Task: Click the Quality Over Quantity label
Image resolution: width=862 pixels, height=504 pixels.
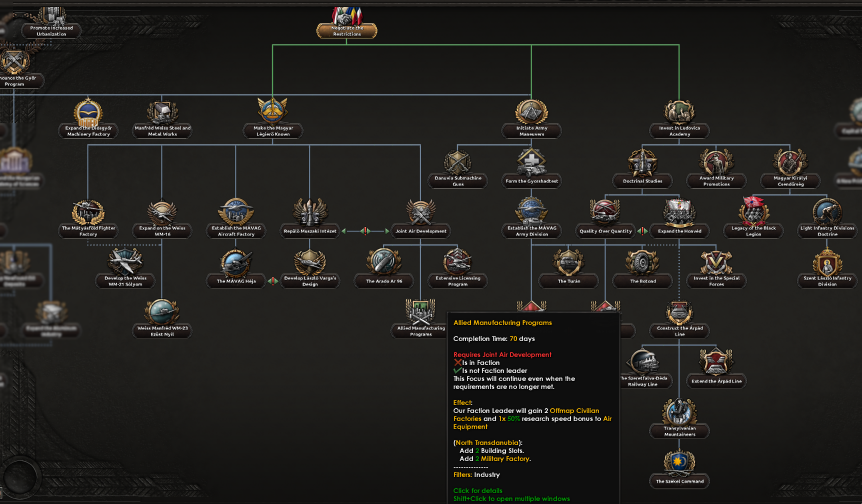Action: click(x=605, y=231)
